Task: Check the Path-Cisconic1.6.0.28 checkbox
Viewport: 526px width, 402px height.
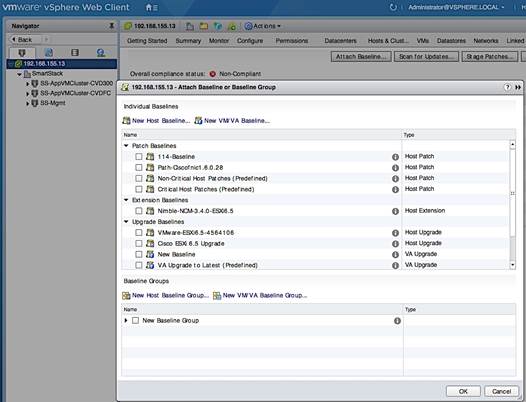Action: pos(139,167)
